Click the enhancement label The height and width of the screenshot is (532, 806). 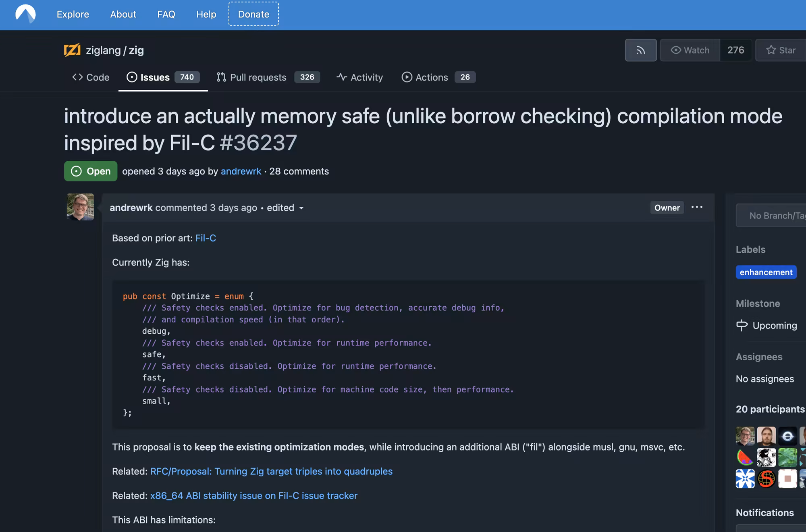pyautogui.click(x=766, y=272)
